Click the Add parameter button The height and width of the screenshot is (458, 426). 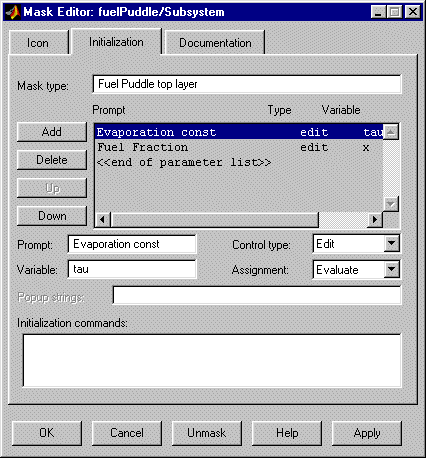coord(52,132)
